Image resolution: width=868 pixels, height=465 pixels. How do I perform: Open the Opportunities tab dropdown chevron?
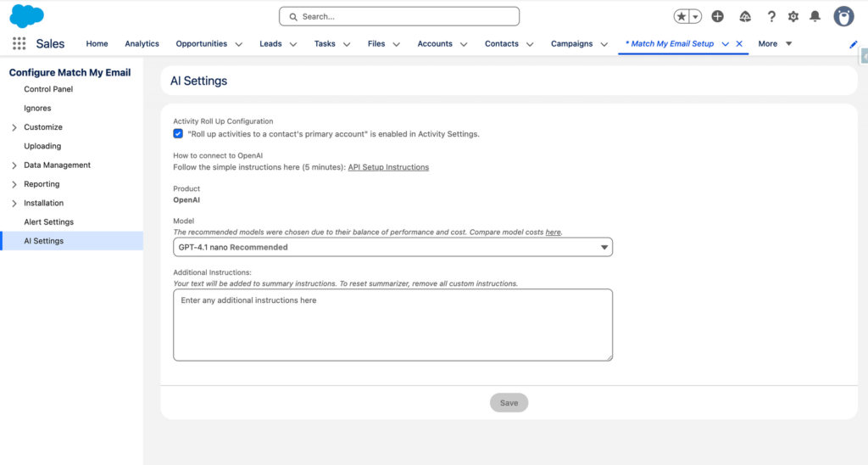(238, 44)
